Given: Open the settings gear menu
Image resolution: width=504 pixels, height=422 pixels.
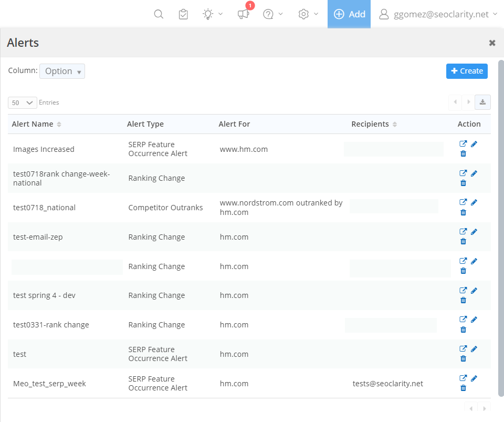Looking at the screenshot, I should point(308,14).
